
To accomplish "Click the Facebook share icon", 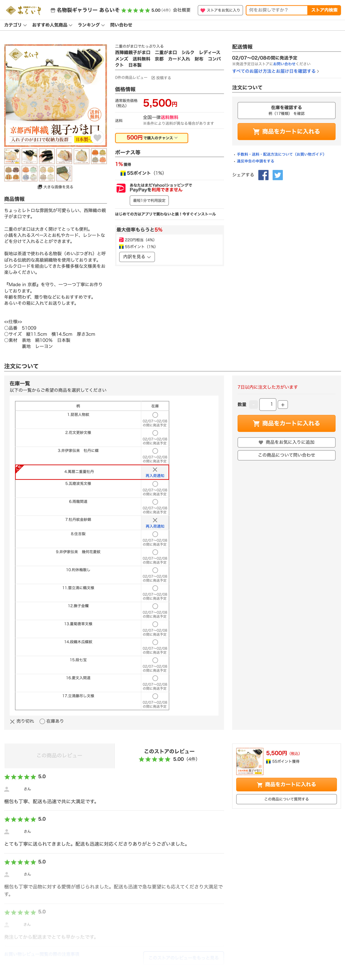I will click(263, 175).
